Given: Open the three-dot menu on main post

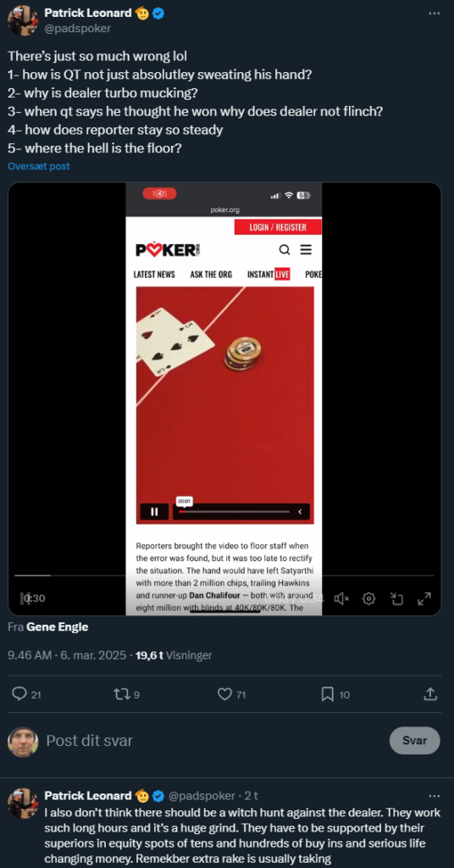Looking at the screenshot, I should [x=434, y=13].
